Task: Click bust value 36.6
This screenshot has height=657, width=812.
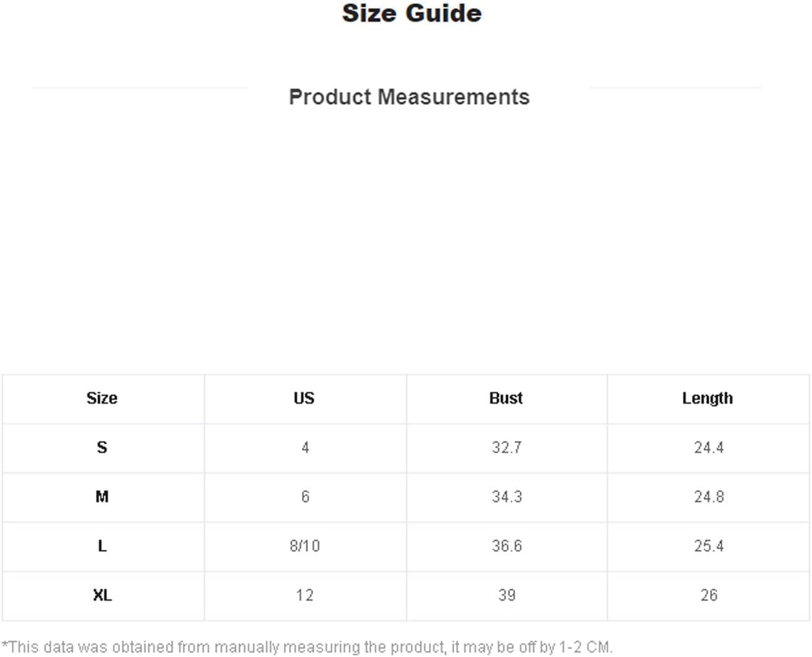Action: pos(507,546)
